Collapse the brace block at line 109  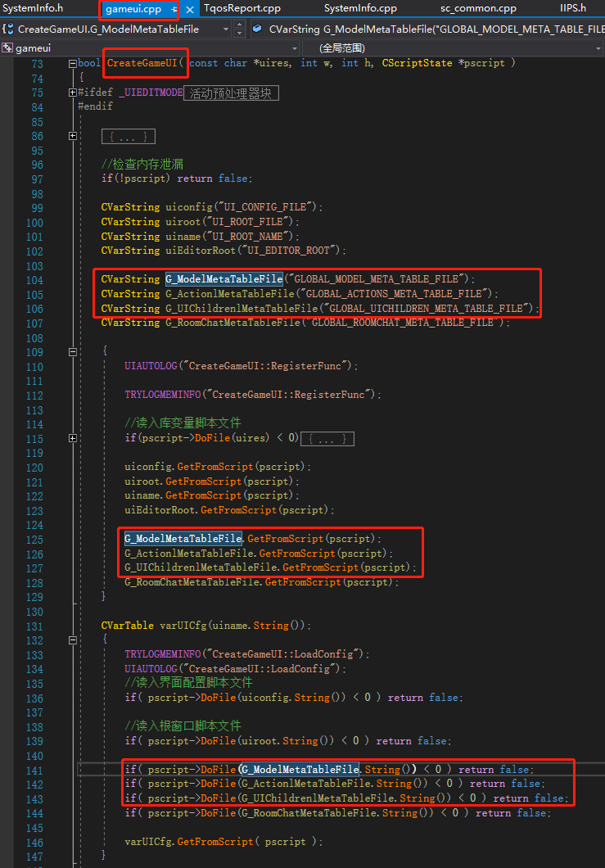tap(73, 352)
